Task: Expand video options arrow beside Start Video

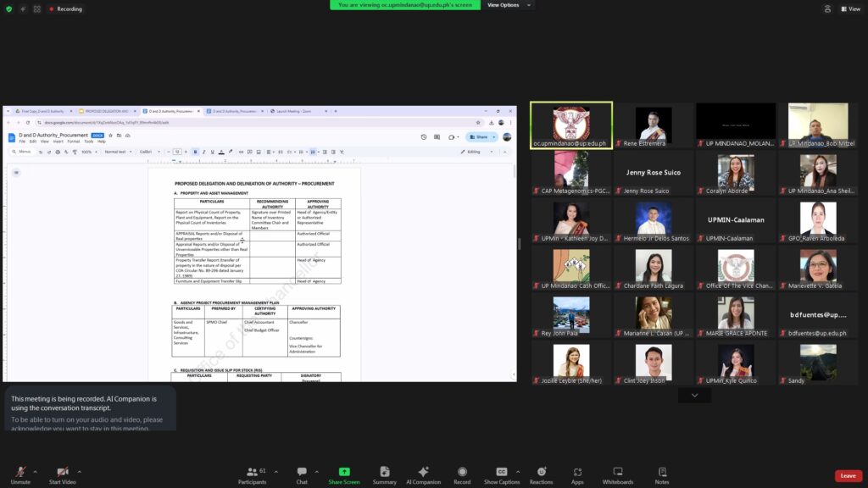Action: [x=79, y=472]
